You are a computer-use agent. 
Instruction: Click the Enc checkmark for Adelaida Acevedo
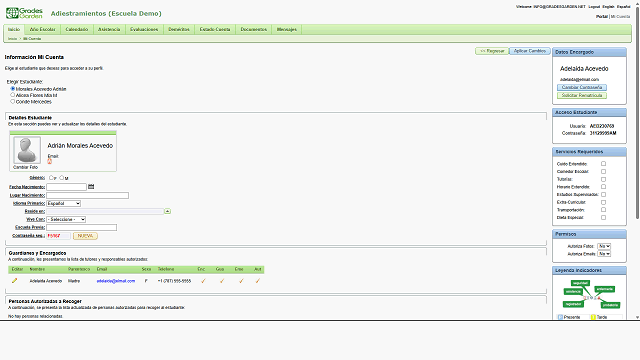tap(203, 281)
